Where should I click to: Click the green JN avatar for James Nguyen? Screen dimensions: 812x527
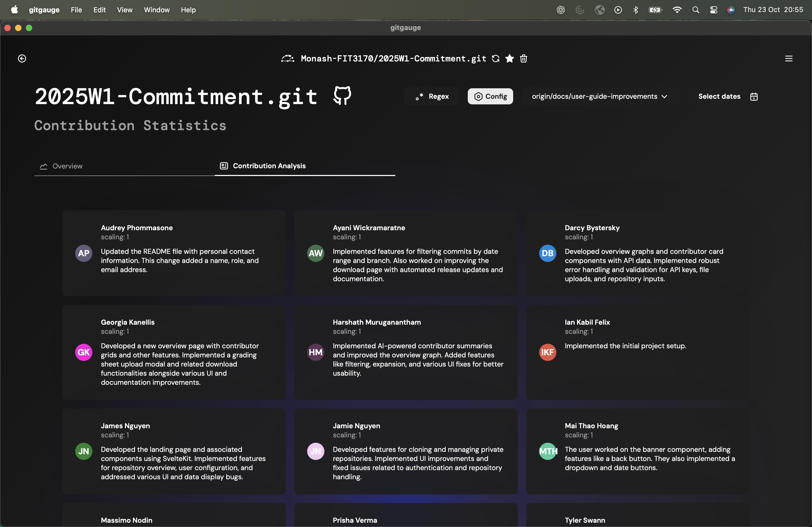pyautogui.click(x=84, y=451)
